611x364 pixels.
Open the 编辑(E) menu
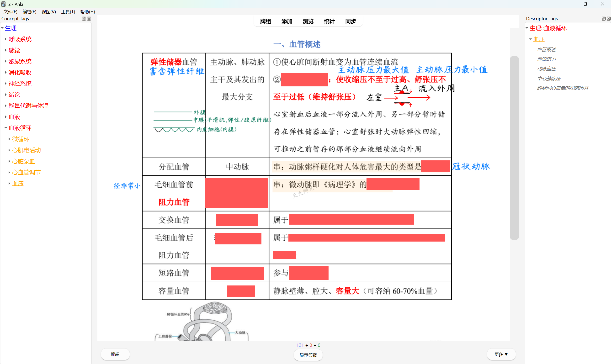point(29,12)
